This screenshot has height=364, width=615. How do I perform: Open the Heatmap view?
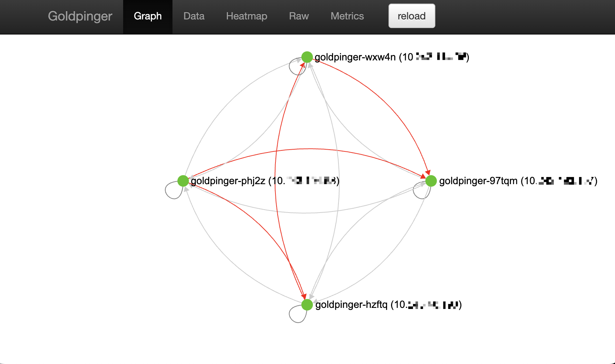[x=246, y=16]
